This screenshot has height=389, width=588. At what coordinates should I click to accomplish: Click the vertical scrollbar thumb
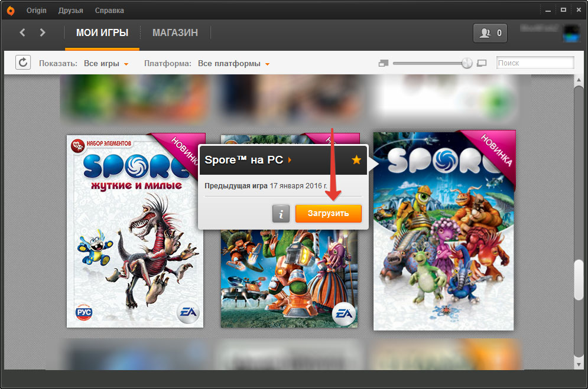click(x=579, y=279)
